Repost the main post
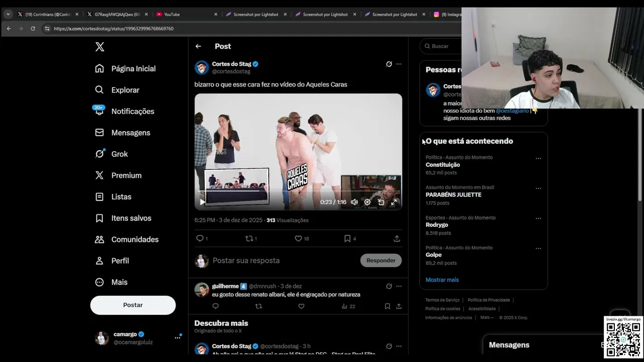The image size is (644, 362). (251, 239)
